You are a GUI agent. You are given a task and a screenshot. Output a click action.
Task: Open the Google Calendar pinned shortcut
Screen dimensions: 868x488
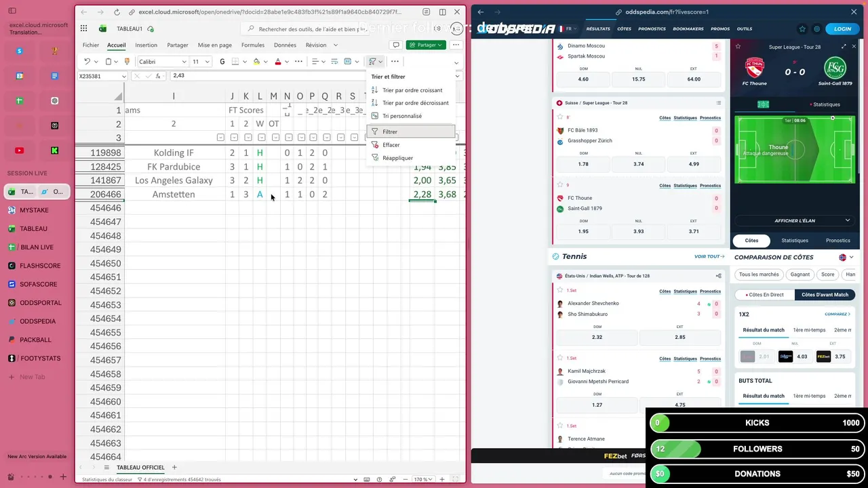pos(20,76)
